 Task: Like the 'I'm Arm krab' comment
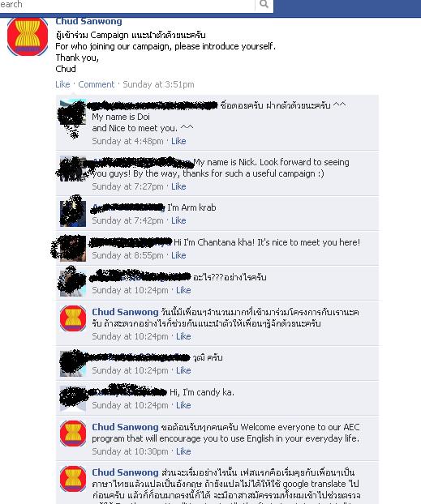178,220
